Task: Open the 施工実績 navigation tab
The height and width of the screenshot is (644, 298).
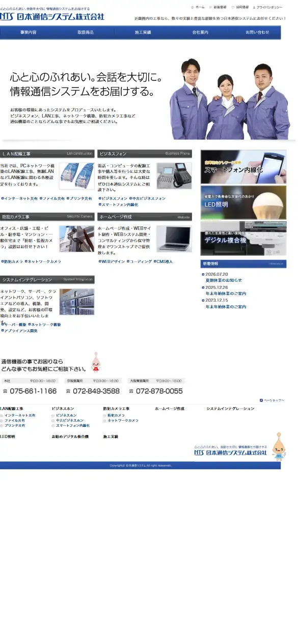Action: coord(143,33)
